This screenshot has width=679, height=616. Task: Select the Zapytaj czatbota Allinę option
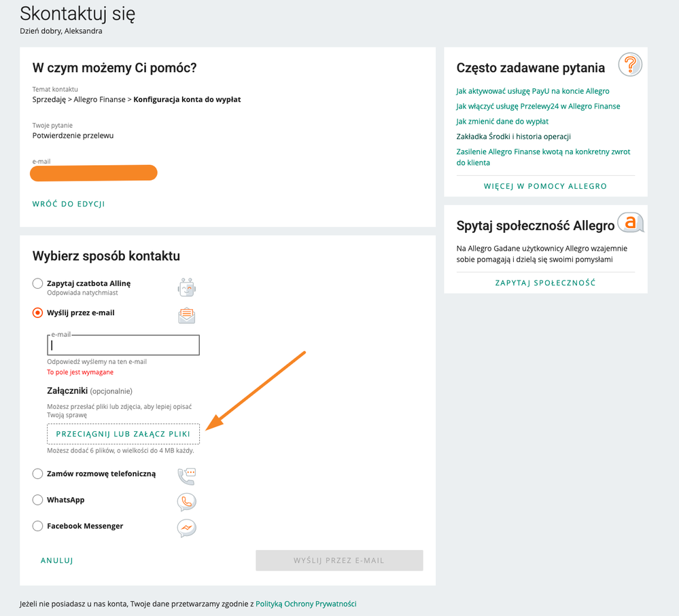coord(38,283)
